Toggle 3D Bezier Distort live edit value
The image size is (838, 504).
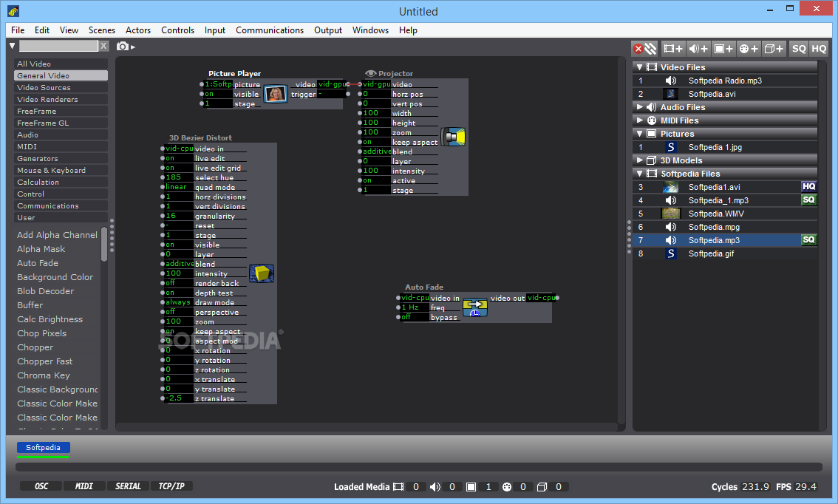point(179,158)
